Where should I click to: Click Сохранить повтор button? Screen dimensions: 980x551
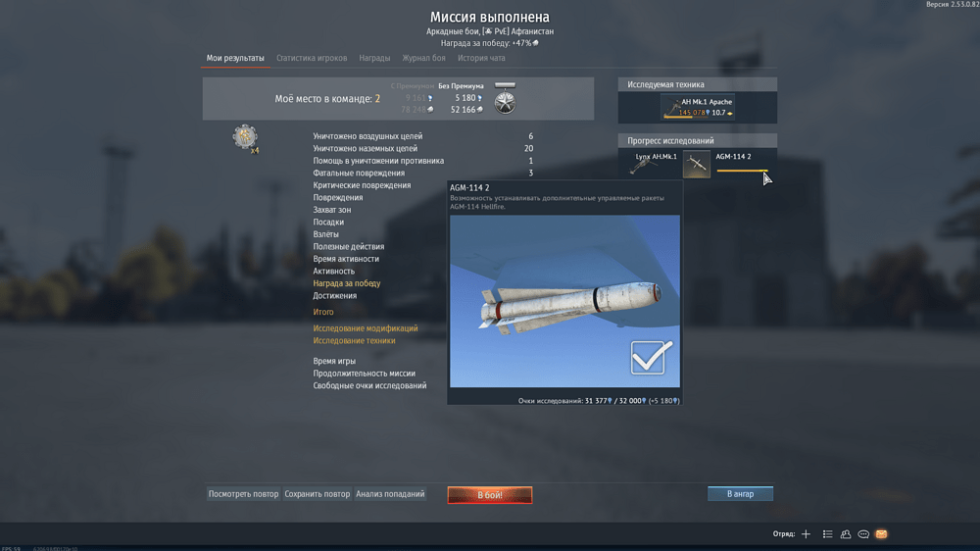coord(317,494)
